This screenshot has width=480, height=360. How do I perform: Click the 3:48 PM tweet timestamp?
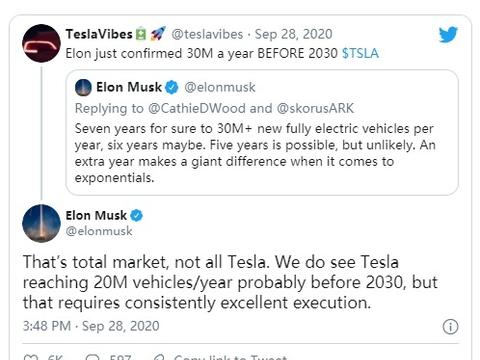91,326
